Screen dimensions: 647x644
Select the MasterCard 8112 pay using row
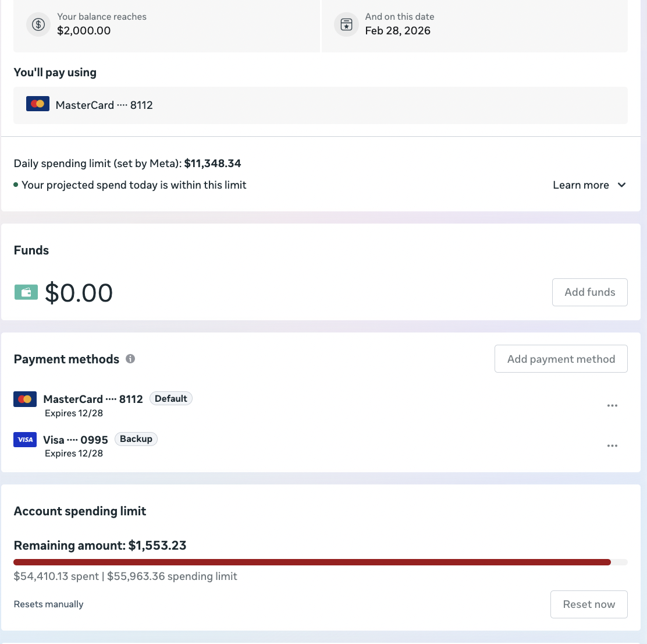point(320,105)
